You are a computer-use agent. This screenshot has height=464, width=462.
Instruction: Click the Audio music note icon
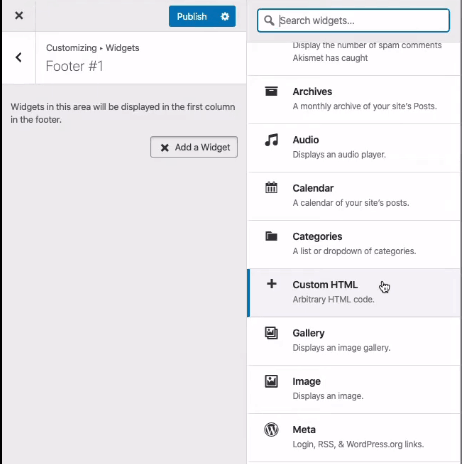(x=271, y=140)
